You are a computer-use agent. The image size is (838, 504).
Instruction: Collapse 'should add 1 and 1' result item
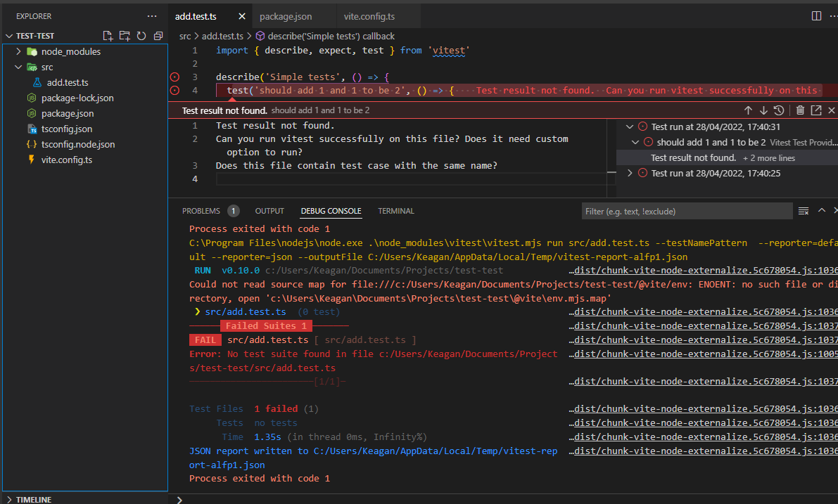pos(635,142)
